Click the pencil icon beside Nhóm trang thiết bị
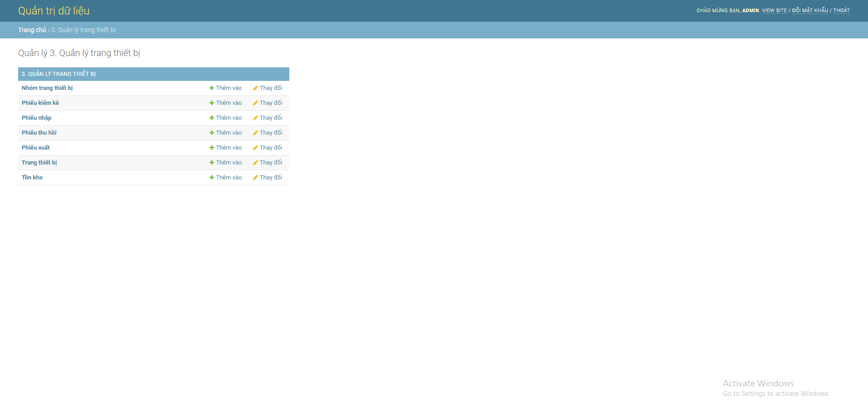This screenshot has height=418, width=868. [255, 88]
